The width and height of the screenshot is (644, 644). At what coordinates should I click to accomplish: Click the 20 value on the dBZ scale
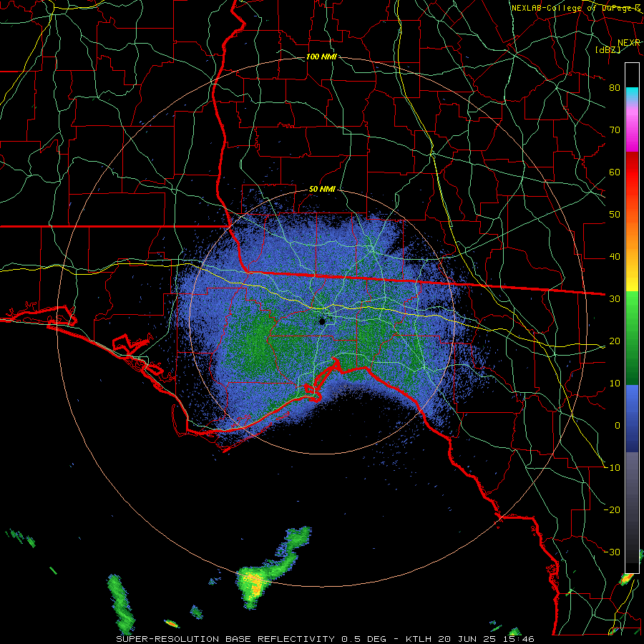(615, 341)
